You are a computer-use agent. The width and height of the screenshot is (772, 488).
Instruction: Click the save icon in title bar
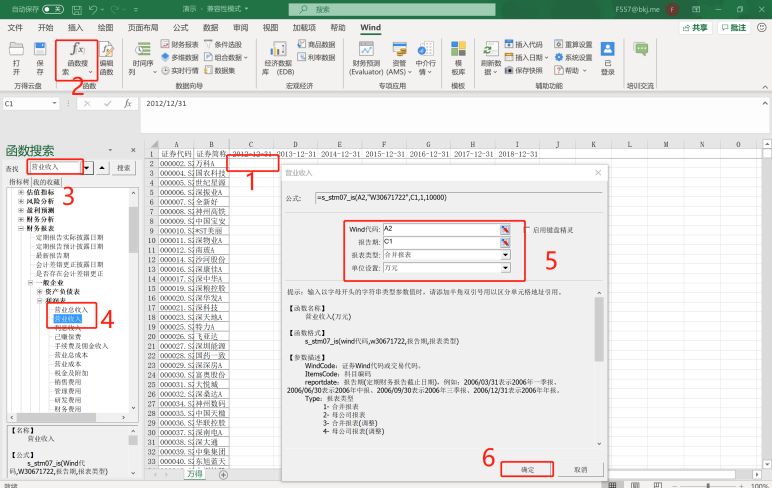click(x=77, y=9)
